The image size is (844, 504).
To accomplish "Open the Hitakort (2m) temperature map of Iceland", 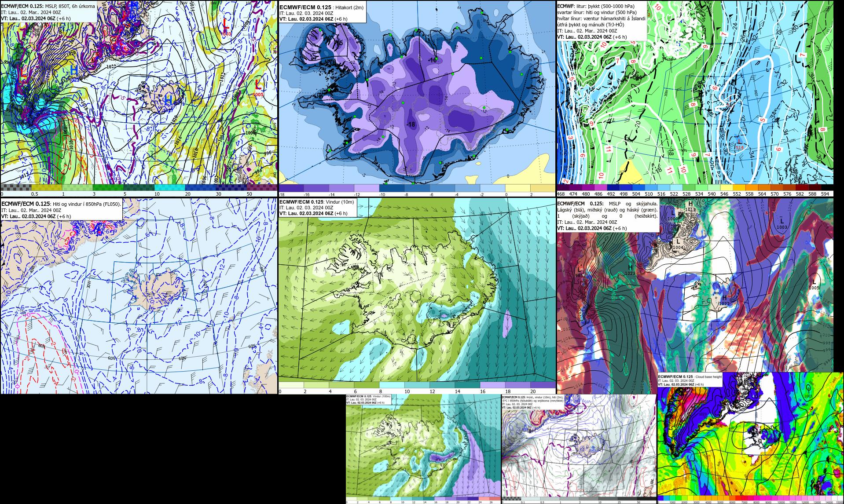I will click(417, 98).
